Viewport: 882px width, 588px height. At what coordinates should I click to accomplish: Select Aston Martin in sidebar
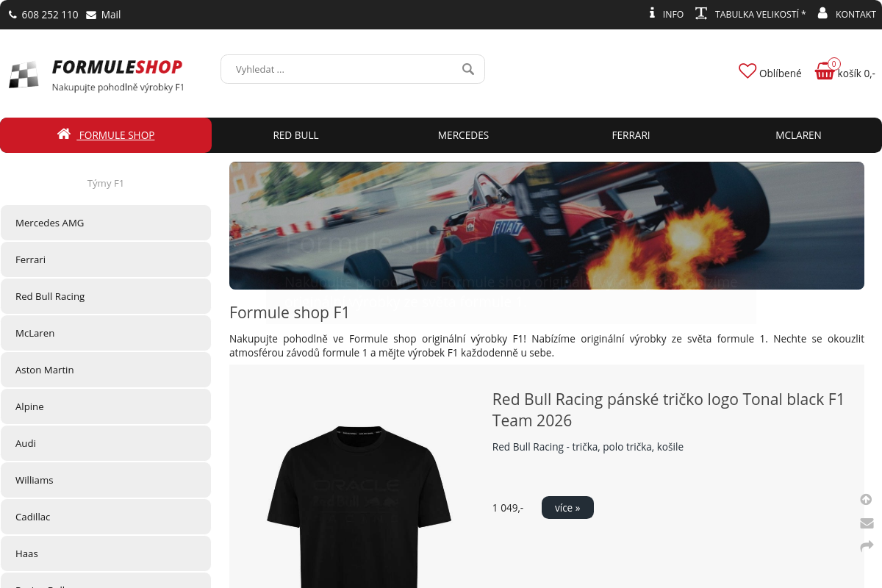106,370
